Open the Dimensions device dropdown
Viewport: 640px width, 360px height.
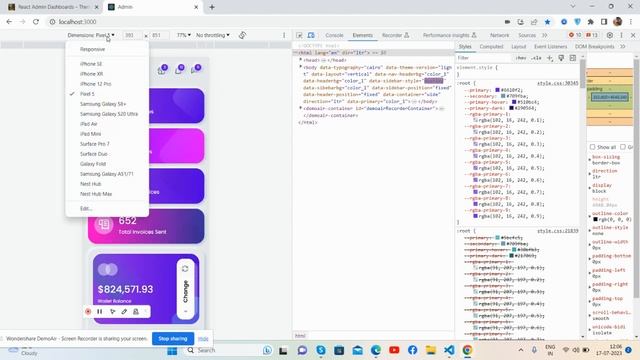(91, 36)
